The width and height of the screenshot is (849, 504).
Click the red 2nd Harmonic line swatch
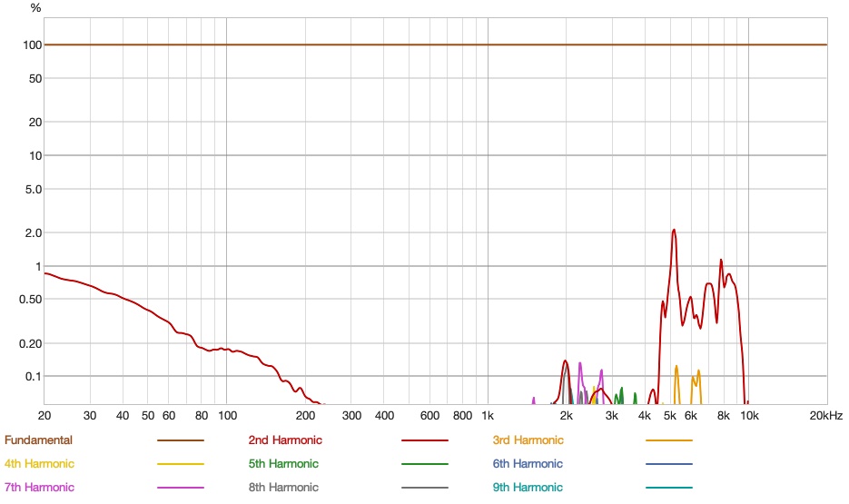point(425,440)
